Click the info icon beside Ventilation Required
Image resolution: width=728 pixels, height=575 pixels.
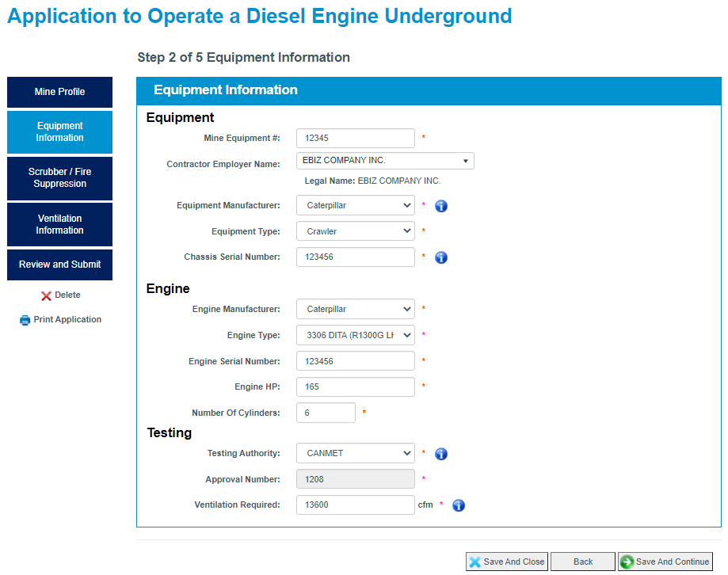point(459,505)
